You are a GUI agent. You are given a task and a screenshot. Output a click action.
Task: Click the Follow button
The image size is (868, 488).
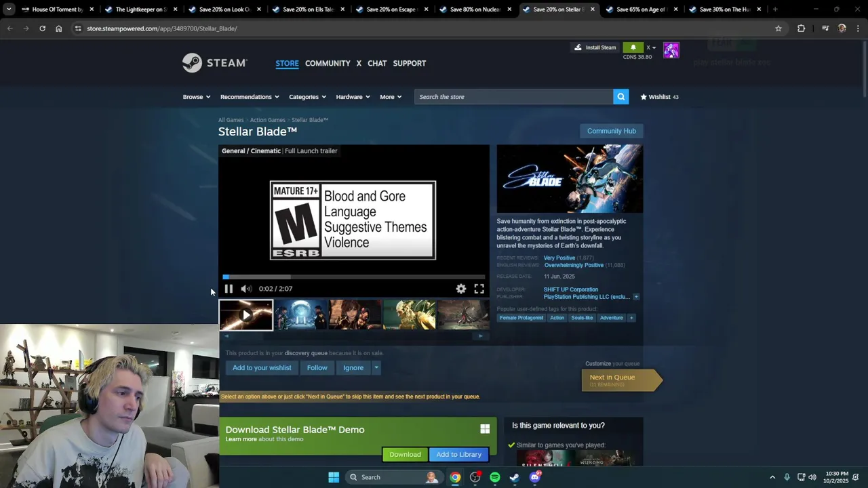[x=317, y=367]
